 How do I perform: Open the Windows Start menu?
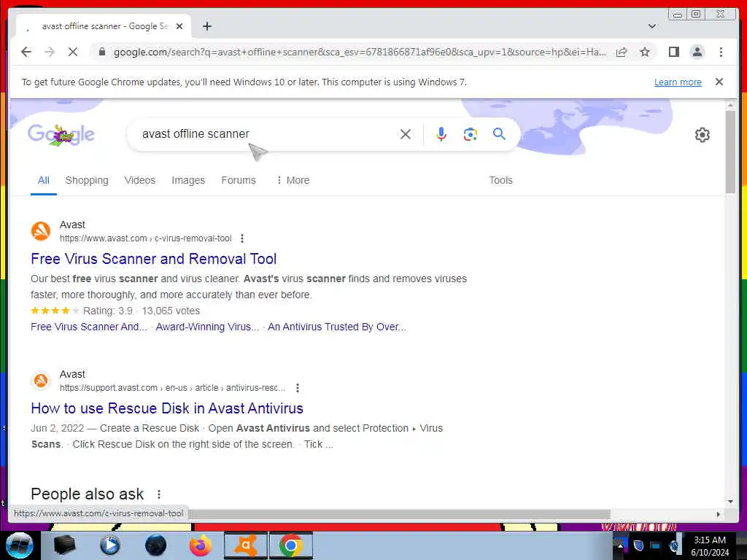19,545
